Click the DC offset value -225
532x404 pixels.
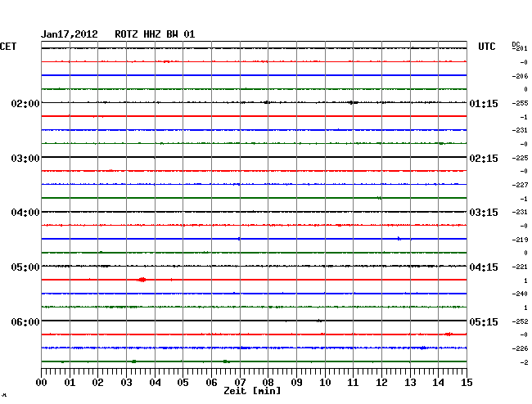[x=520, y=158]
